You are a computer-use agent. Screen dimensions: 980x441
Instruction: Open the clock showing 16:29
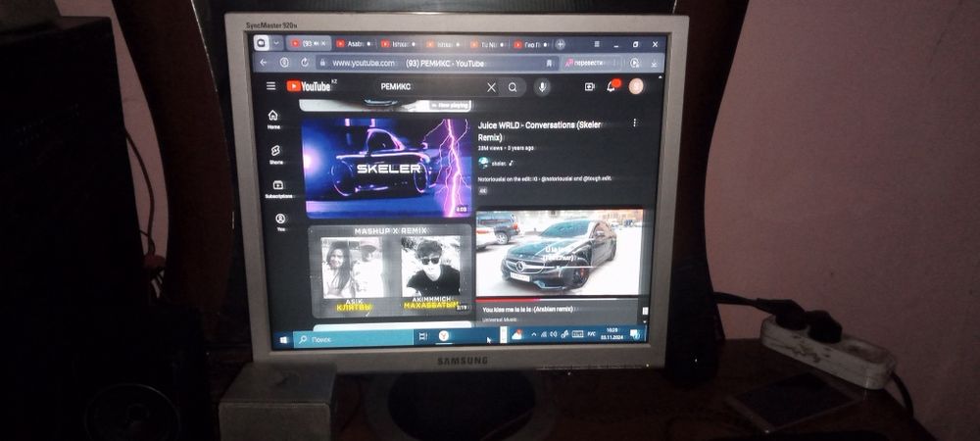click(610, 333)
